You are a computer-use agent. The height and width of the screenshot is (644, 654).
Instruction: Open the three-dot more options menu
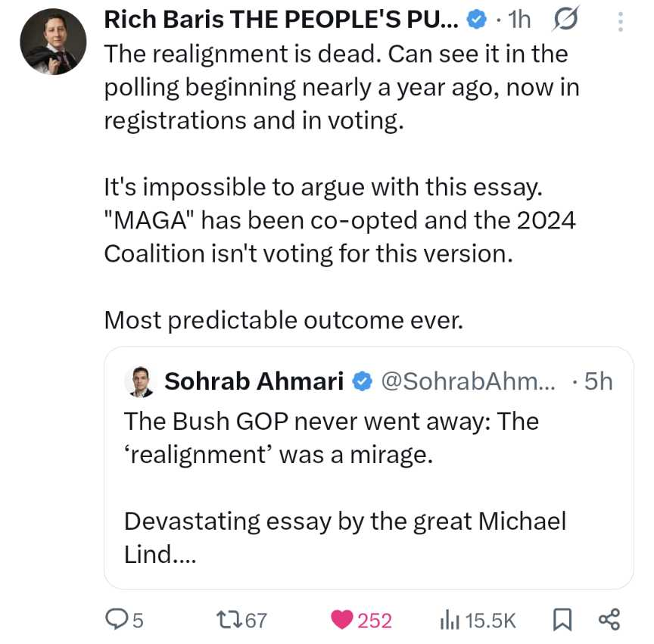pos(620,21)
